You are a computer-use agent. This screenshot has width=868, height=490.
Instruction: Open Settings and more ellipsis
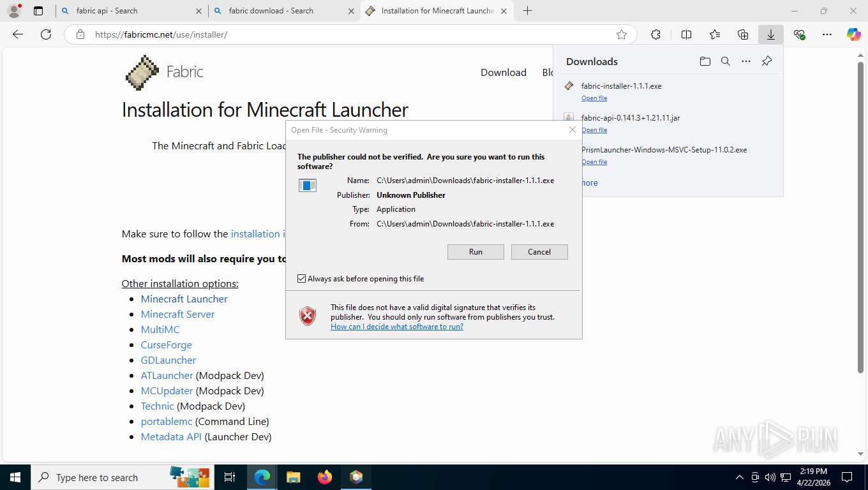[x=827, y=34]
